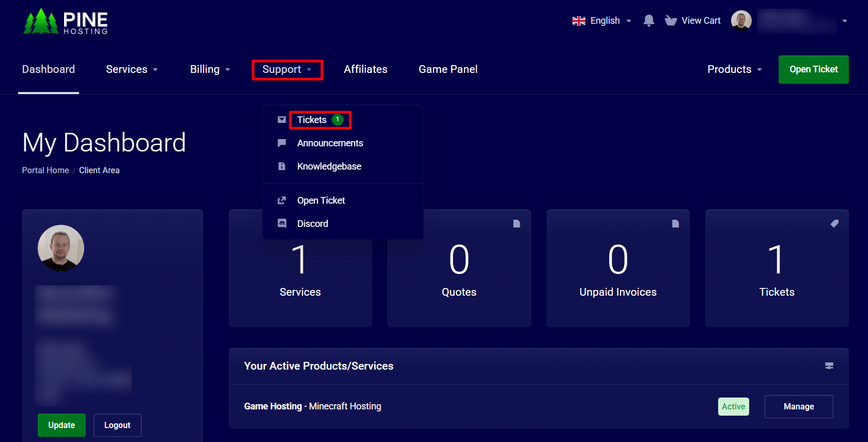Click Manage for Minecraft Hosting
Viewport: 868px width, 442px height.
pos(798,406)
